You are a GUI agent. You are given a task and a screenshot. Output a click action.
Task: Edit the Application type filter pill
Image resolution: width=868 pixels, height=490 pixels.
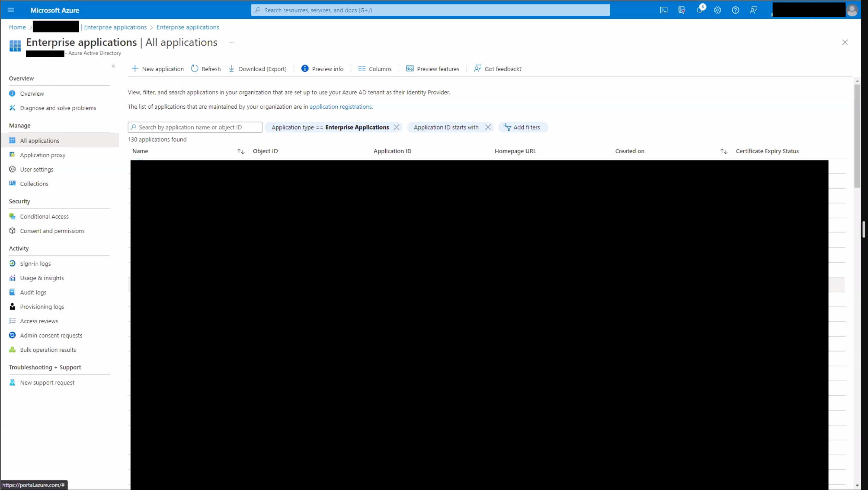point(330,127)
